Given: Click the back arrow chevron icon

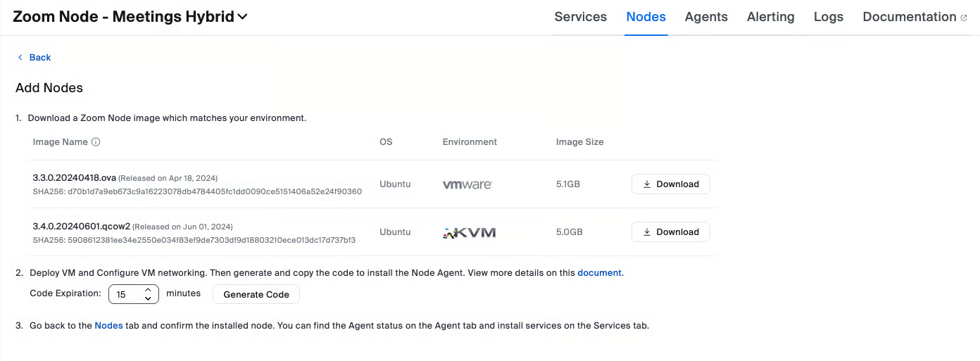Looking at the screenshot, I should (20, 58).
